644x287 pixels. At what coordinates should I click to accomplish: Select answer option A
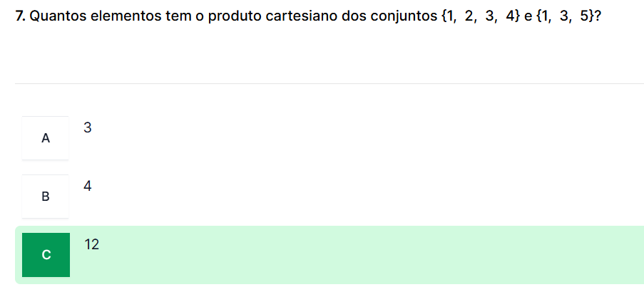(46, 138)
